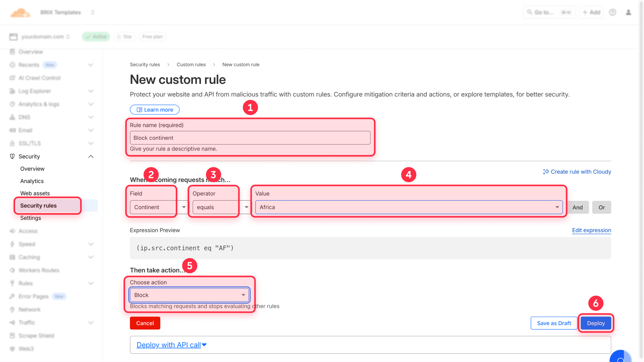Viewport: 644px width, 362px height.
Task: Click the Email icon in the sidebar
Action: point(12,130)
